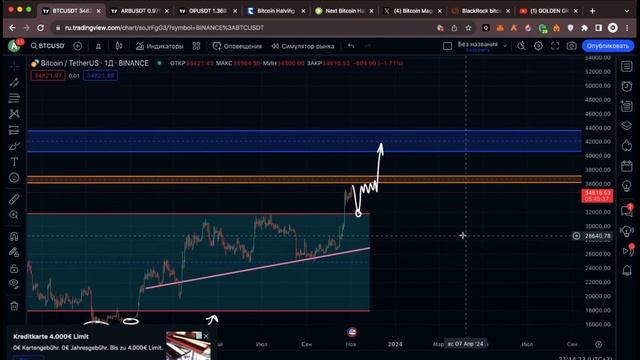This screenshot has width=640, height=360.
Task: Select the crosshair cursor tool
Action: point(14,67)
